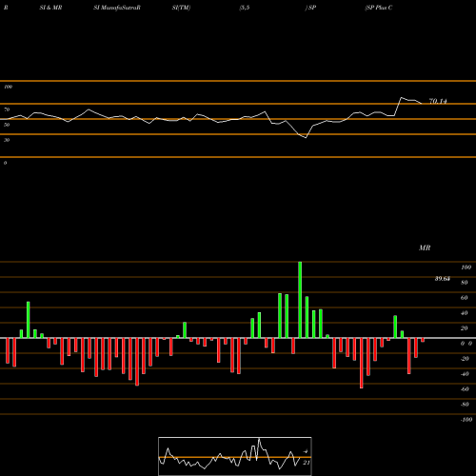Click the -20 label on histogram axis
The width and height of the screenshot is (476, 476).
click(x=465, y=359)
